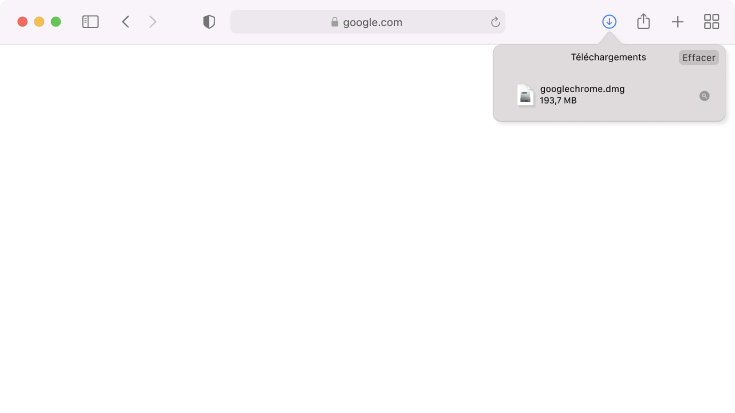The image size is (735, 413).
Task: Close the Safari window with red button
Action: click(x=22, y=22)
